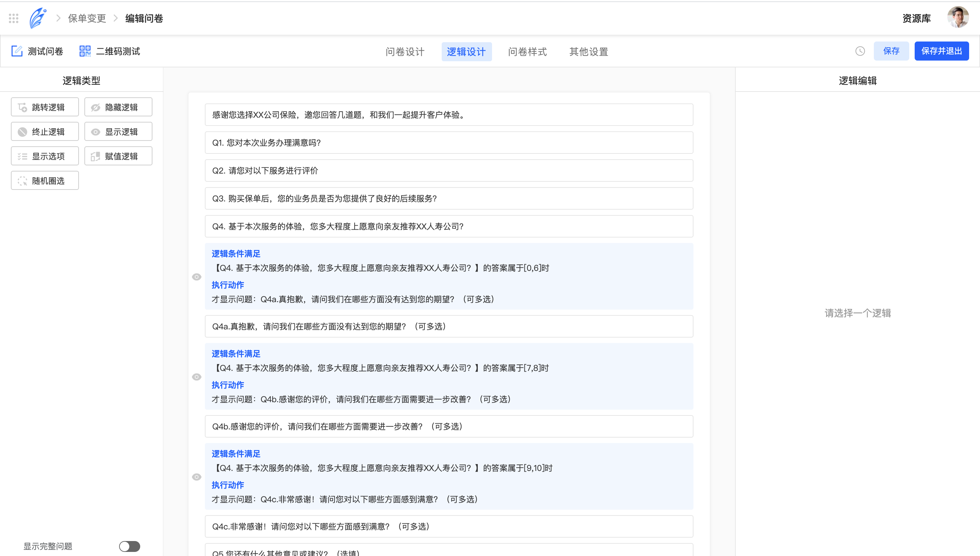Click the 保存 button
The height and width of the screenshot is (556, 980).
pos(891,51)
